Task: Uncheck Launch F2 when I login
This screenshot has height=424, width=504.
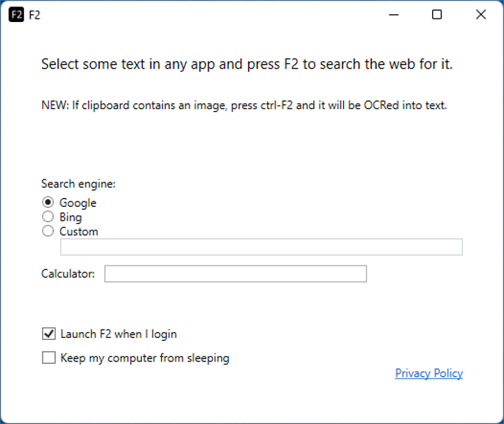Action: click(x=48, y=333)
